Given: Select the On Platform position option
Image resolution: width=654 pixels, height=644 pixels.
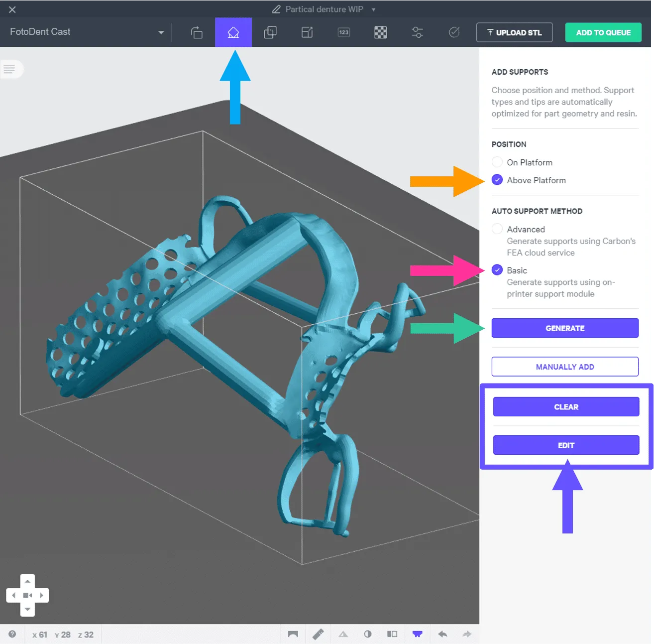Looking at the screenshot, I should (497, 162).
